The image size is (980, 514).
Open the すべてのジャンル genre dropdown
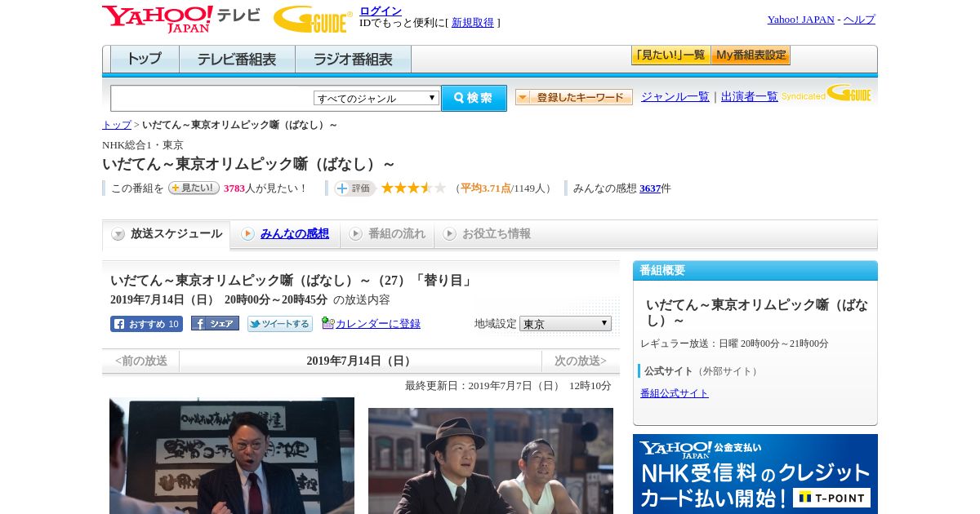pyautogui.click(x=376, y=98)
